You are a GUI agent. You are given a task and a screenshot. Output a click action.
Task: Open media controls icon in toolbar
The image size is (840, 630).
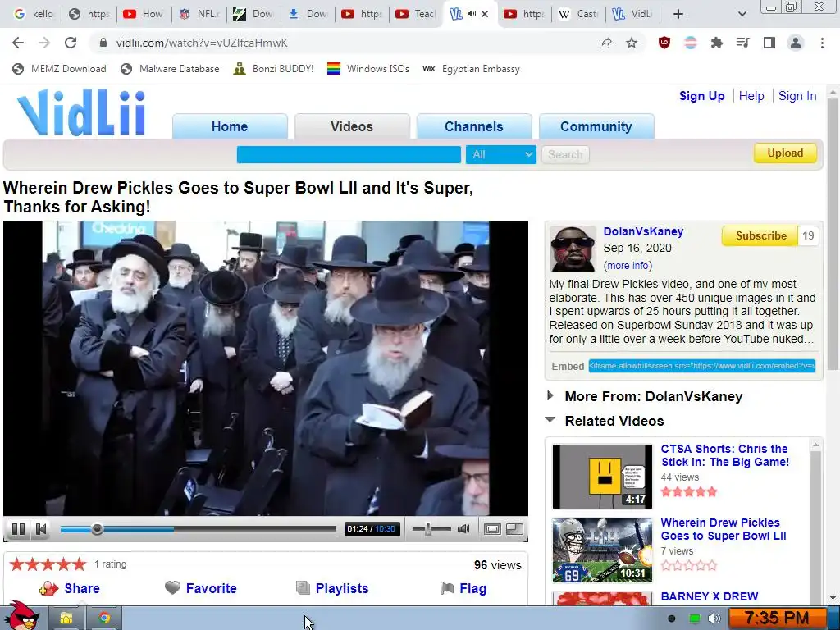(x=743, y=43)
